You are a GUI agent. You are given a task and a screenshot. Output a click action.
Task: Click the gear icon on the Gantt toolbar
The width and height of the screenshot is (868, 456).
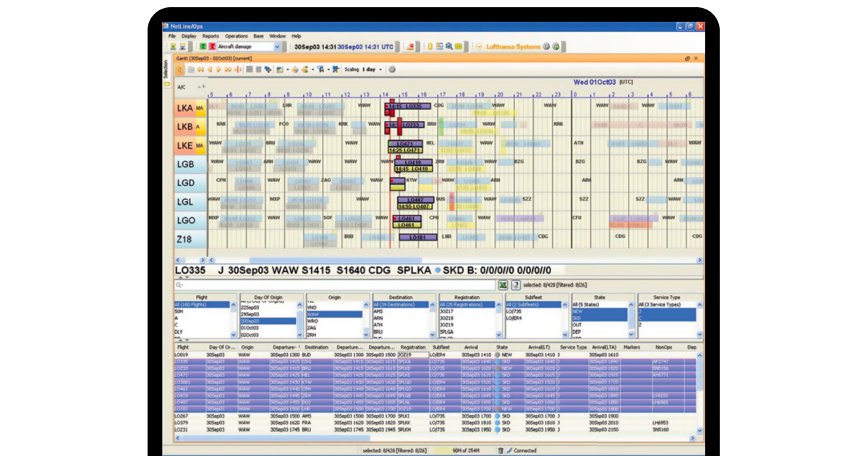pyautogui.click(x=391, y=70)
